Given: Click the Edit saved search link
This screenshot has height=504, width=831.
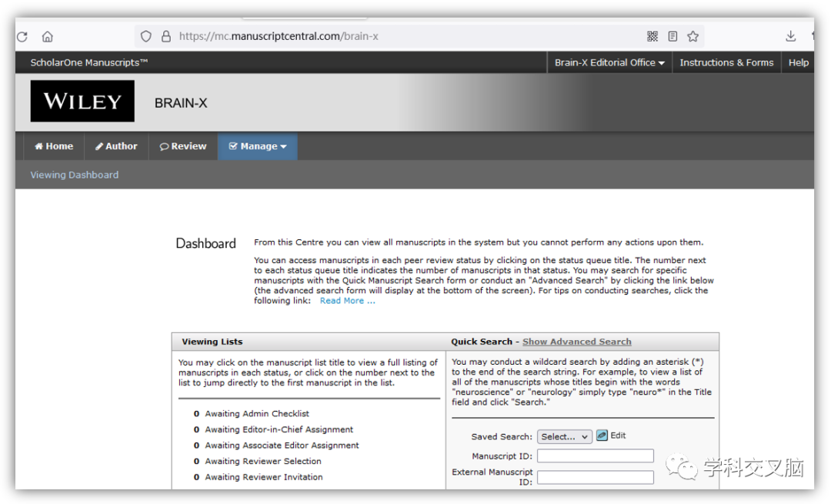Looking at the screenshot, I should pos(618,436).
